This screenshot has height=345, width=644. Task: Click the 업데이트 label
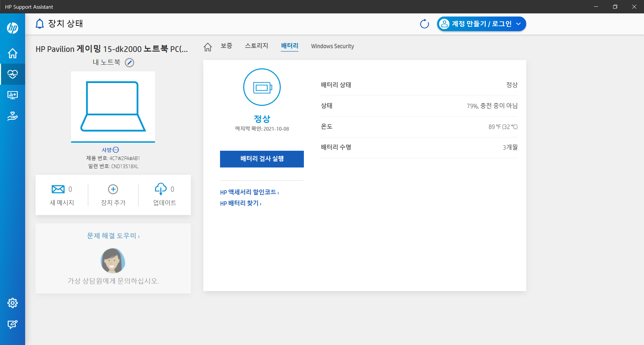[165, 203]
